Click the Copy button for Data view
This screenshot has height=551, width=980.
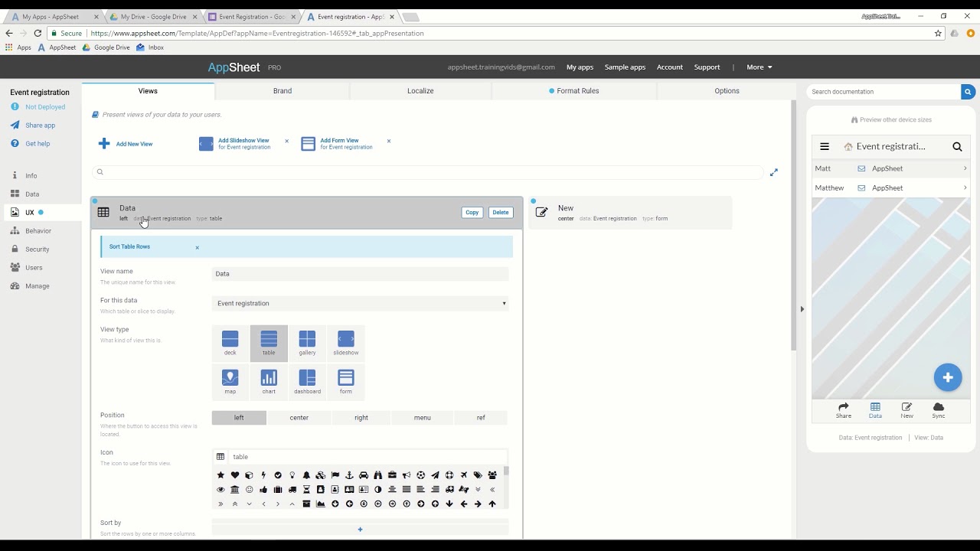(472, 213)
